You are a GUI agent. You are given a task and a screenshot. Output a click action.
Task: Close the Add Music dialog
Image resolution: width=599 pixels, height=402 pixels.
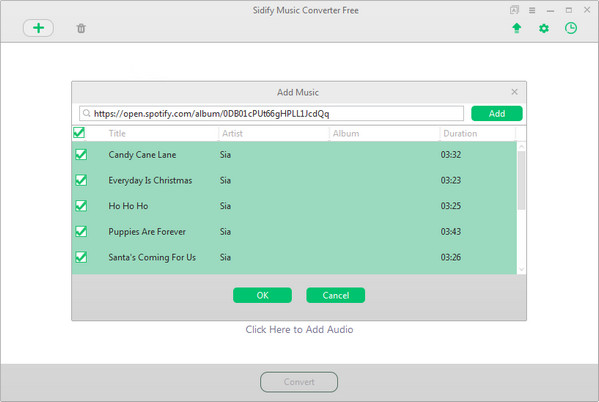pyautogui.click(x=514, y=92)
